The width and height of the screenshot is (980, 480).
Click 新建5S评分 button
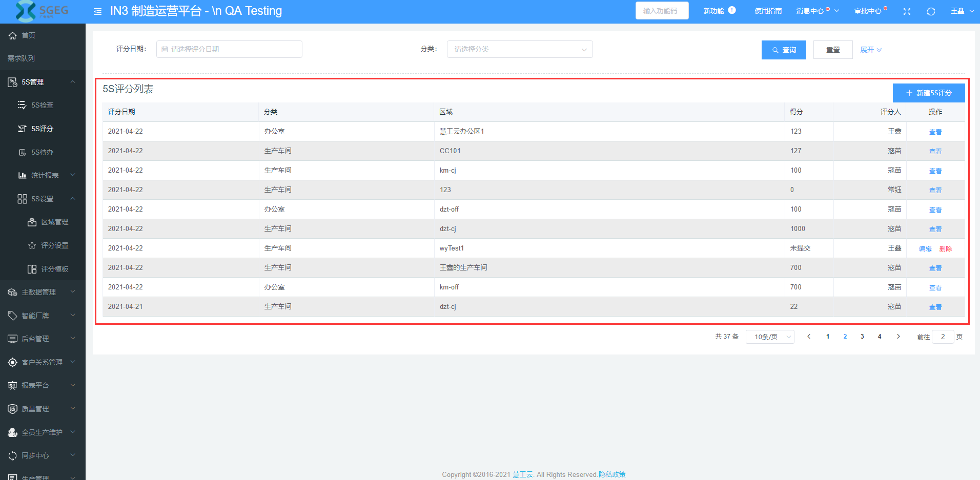point(928,93)
